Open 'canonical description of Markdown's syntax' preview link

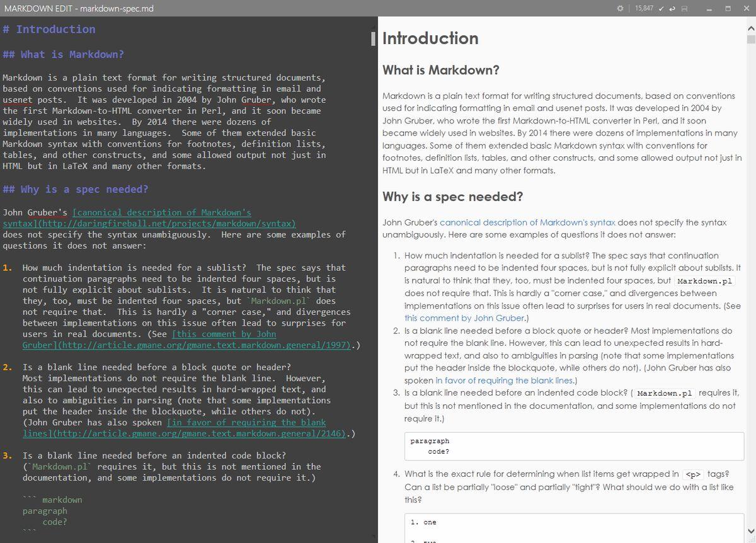coord(527,222)
